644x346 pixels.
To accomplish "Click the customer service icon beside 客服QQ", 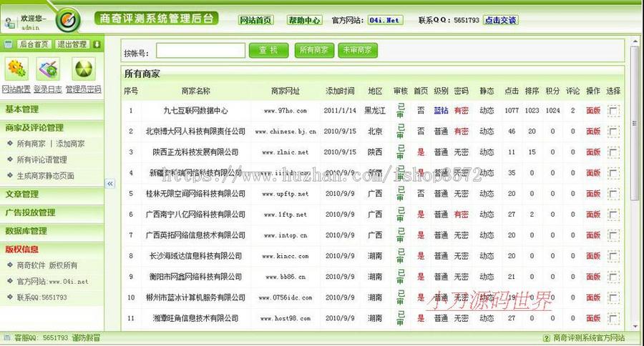I will pos(7,338).
